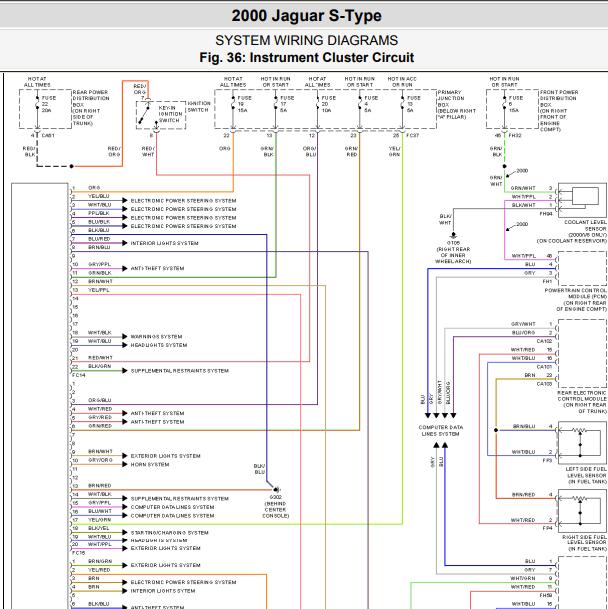Click the "CA102" connector label
The image size is (608, 609).
545,341
